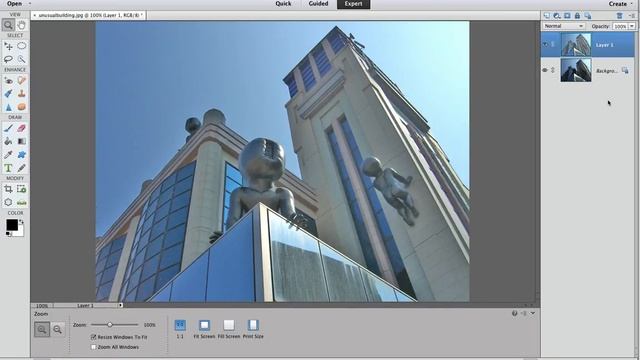This screenshot has height=360, width=640.
Task: Open the Layers panel options menu
Action: (632, 16)
